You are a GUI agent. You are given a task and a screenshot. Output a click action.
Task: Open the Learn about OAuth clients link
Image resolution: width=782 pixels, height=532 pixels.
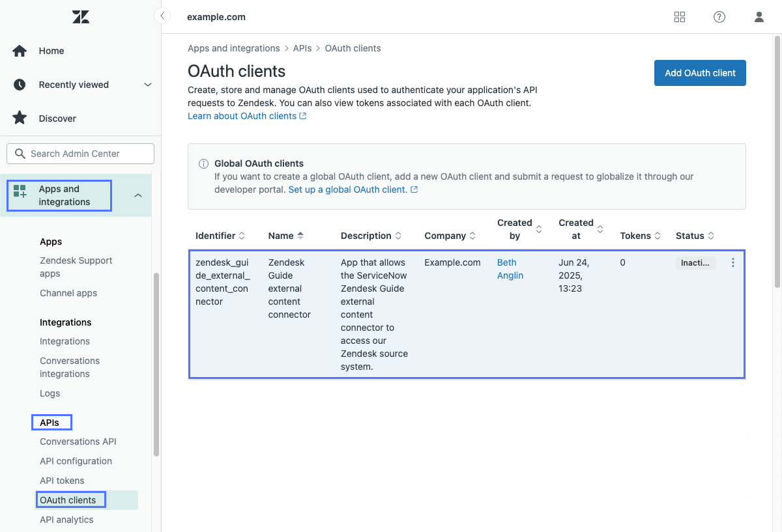click(247, 116)
